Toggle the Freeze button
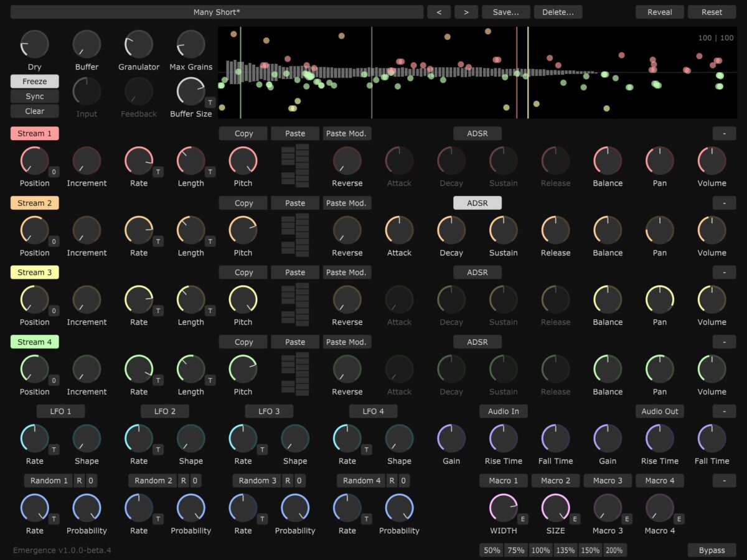Image resolution: width=747 pixels, height=560 pixels. 35,82
